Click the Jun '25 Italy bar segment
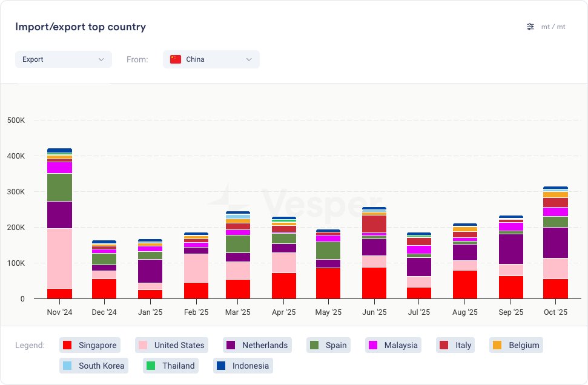 pyautogui.click(x=374, y=224)
